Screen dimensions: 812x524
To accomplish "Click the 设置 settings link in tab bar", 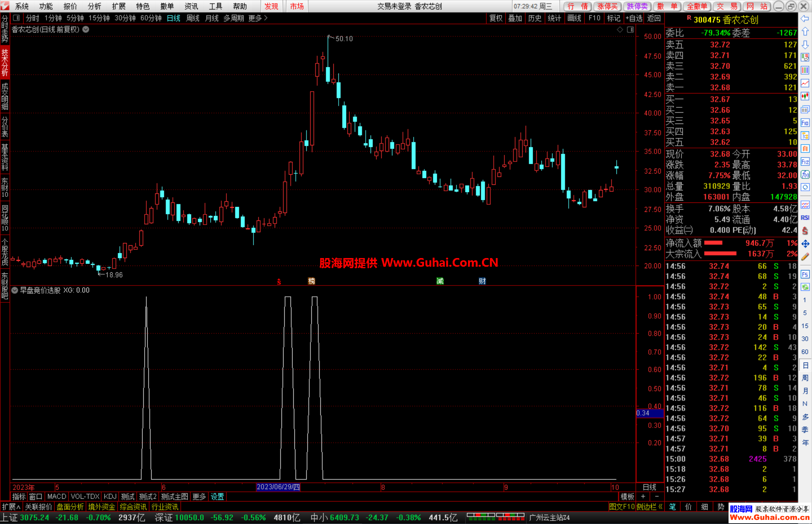I will click(x=217, y=497).
